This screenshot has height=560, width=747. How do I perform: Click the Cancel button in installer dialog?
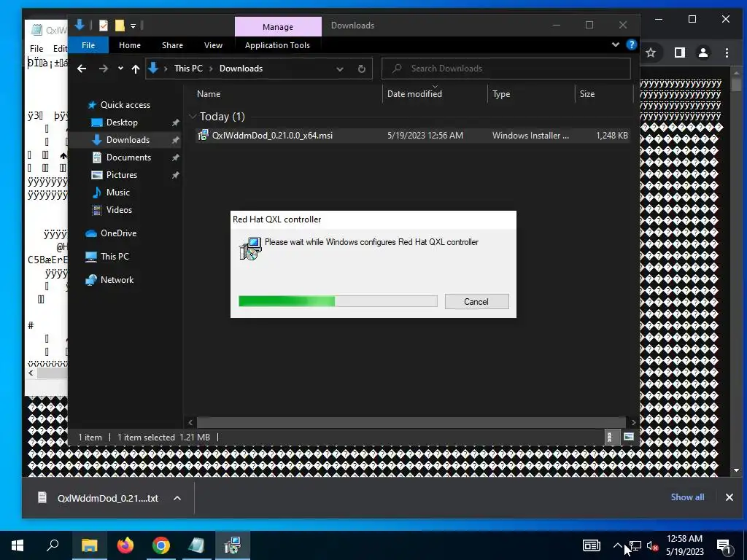(476, 301)
